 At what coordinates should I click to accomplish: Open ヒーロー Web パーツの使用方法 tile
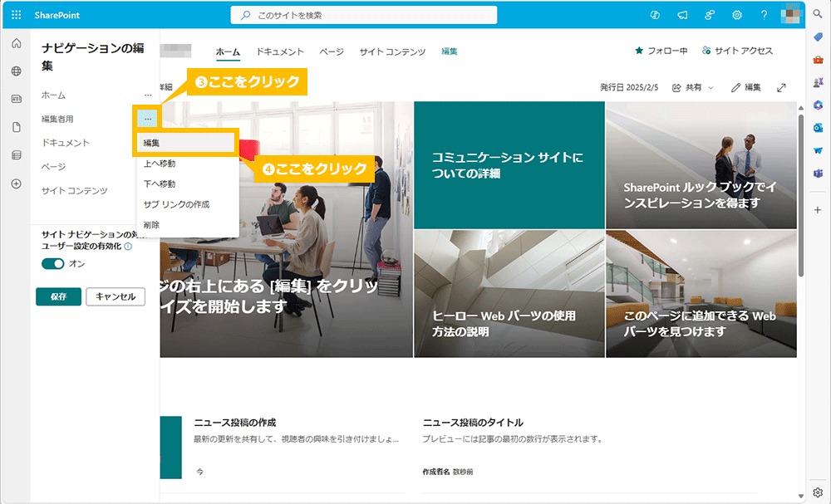pos(509,294)
